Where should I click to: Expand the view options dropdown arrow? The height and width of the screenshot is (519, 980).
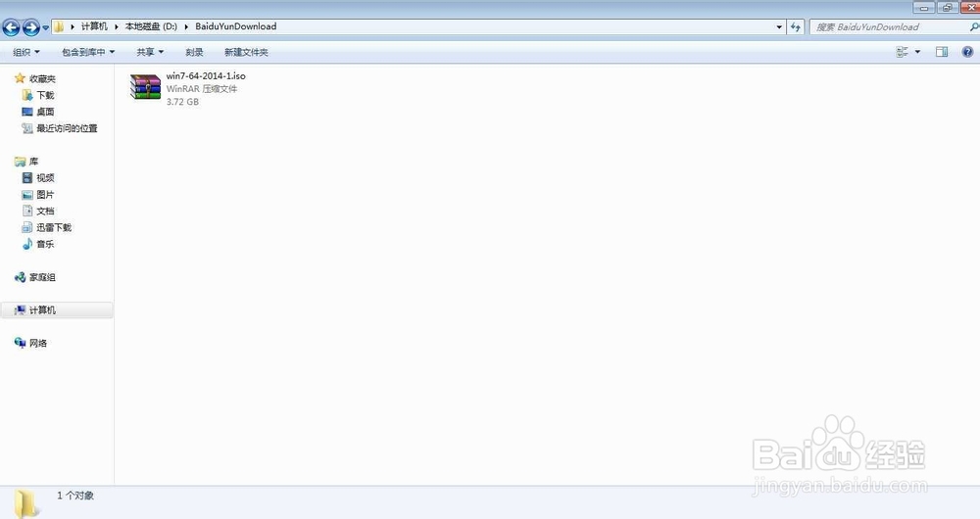917,52
